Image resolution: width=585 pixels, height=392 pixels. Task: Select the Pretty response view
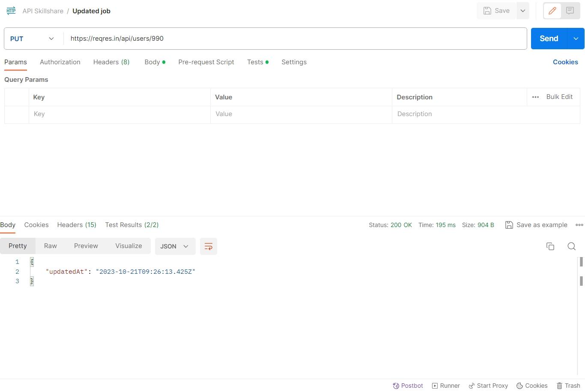tap(18, 246)
